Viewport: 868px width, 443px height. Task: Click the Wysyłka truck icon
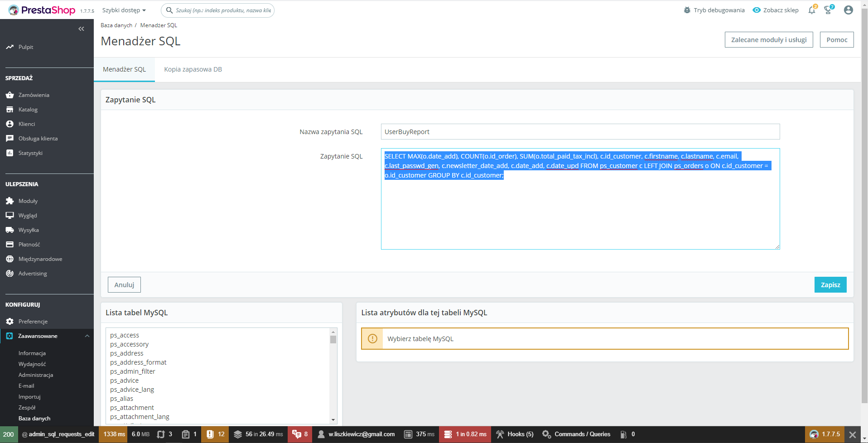[10, 230]
